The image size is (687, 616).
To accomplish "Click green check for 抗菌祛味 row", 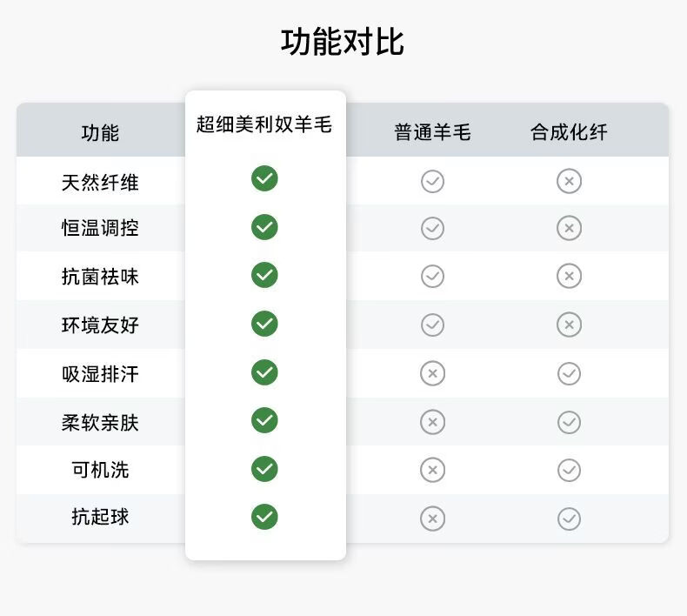I will tap(264, 275).
